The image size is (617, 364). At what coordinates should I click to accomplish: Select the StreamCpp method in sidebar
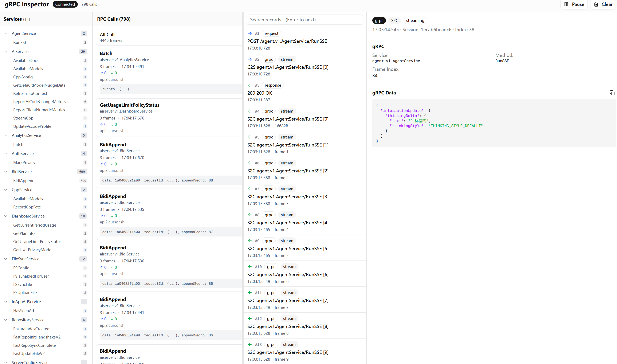(23, 118)
